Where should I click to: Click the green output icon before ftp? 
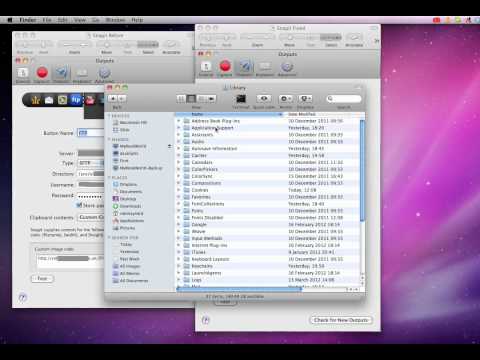pos(62,100)
